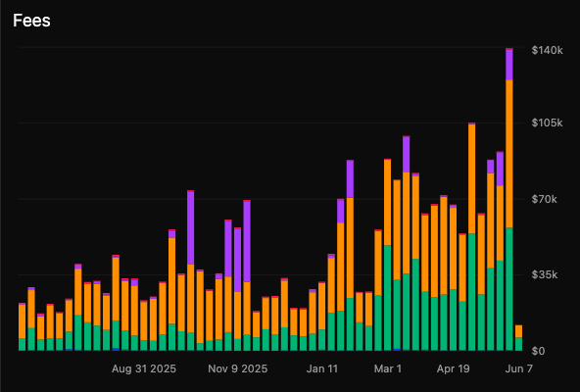The height and width of the screenshot is (392, 580).
Task: Click the "Aug 31 2025" x-axis label
Action: [x=144, y=368]
